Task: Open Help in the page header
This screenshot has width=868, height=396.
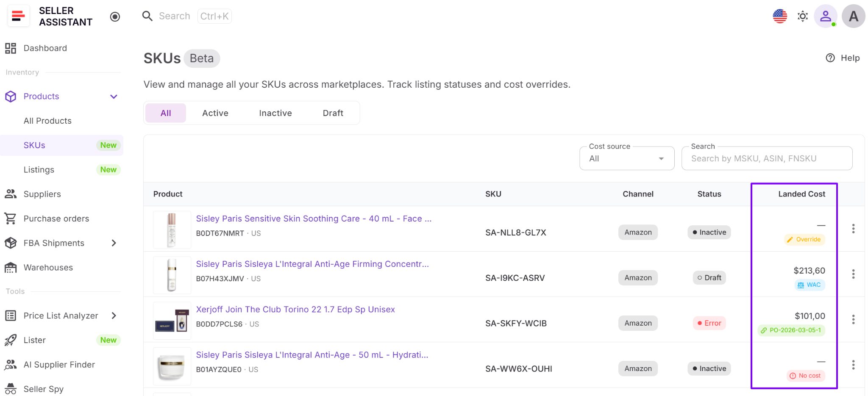Action: coord(843,58)
